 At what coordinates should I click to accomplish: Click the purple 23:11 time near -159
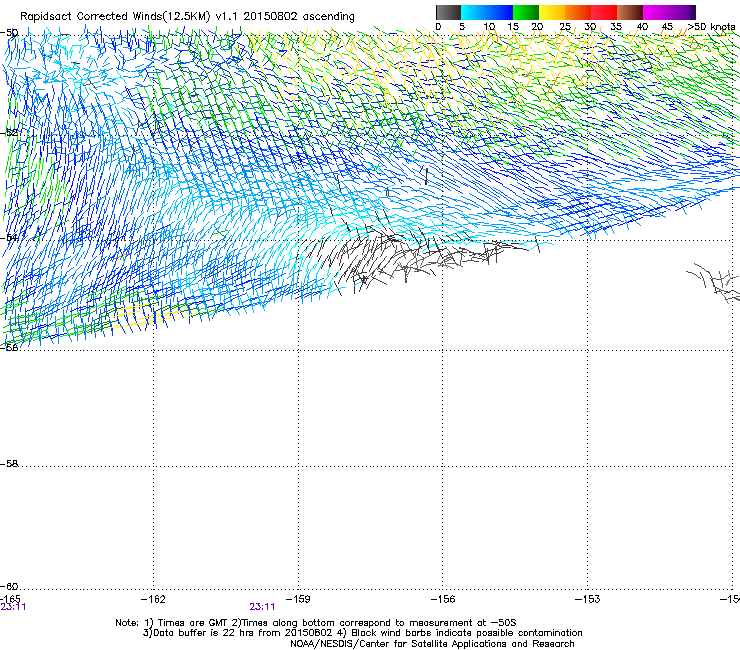[262, 607]
